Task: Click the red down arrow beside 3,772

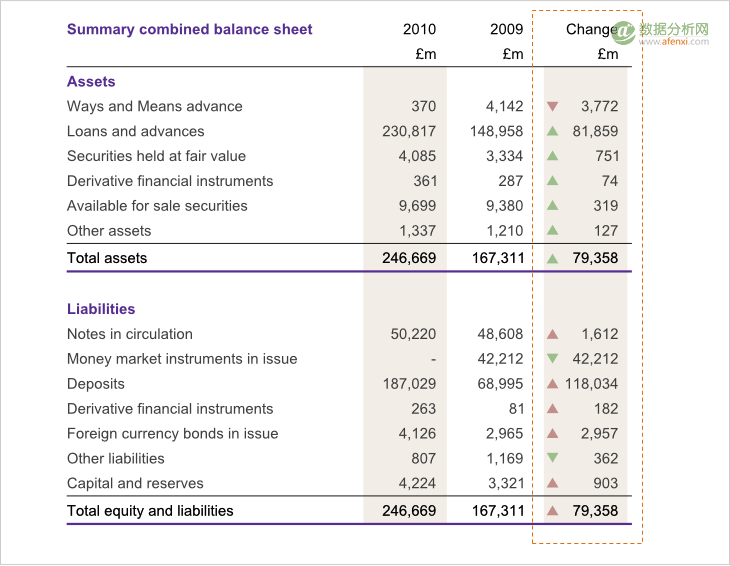Action: [x=552, y=107]
